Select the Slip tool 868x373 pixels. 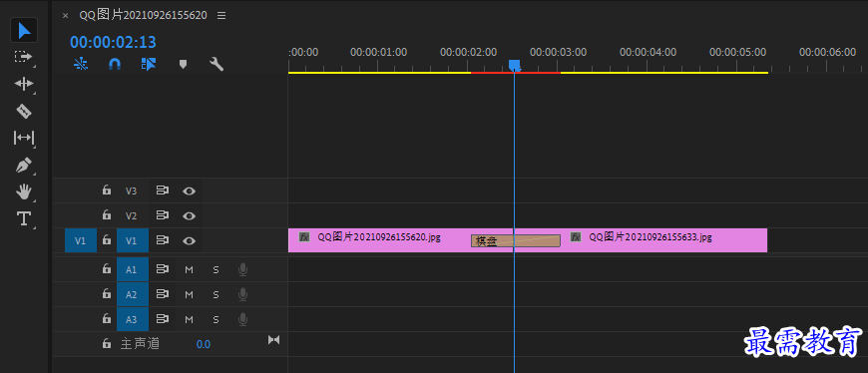(24, 138)
